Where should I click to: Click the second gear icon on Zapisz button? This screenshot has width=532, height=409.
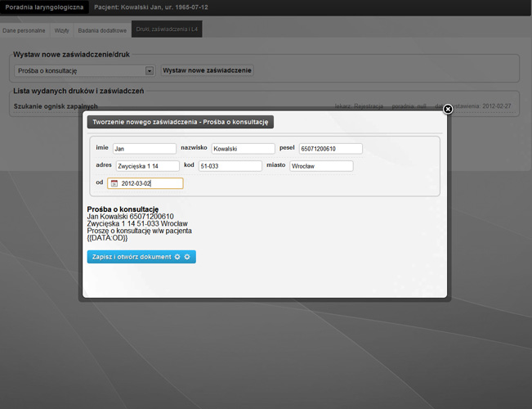click(x=187, y=257)
